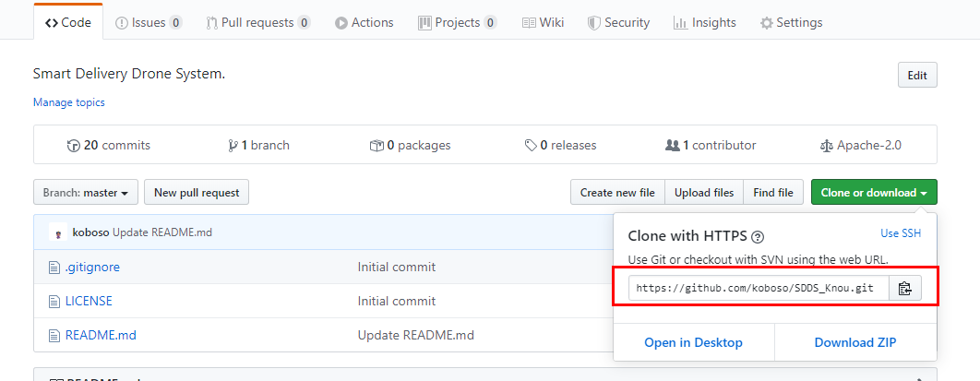Viewport: 980px width, 381px height.
Task: Copy clone URL with clipboard icon
Action: tap(905, 288)
